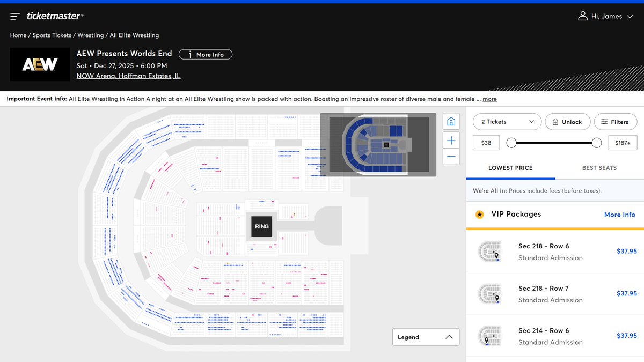Image resolution: width=644 pixels, height=362 pixels.
Task: Click the $37.95 price for Sec 214
Action: click(627, 336)
